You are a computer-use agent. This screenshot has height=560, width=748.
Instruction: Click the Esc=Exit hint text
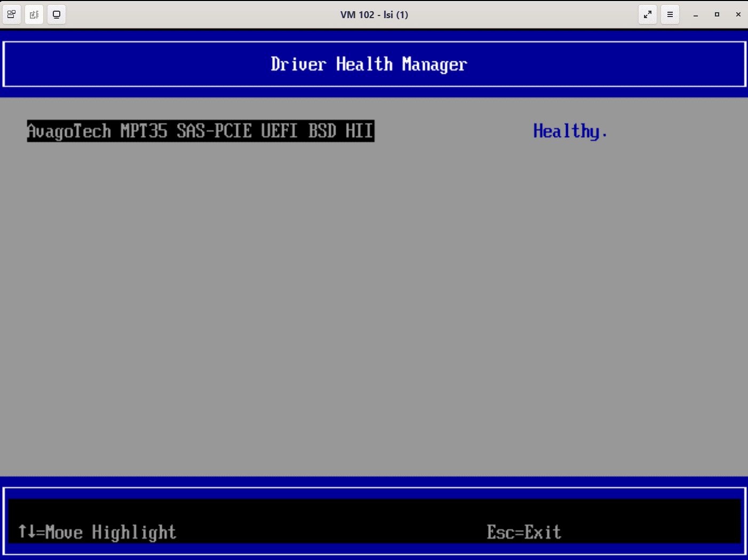[x=524, y=532]
